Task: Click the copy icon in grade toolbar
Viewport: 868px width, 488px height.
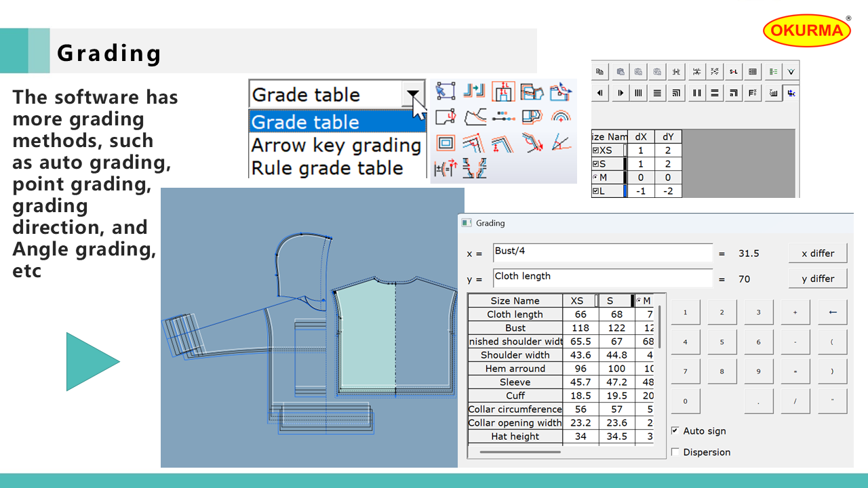Action: 600,71
